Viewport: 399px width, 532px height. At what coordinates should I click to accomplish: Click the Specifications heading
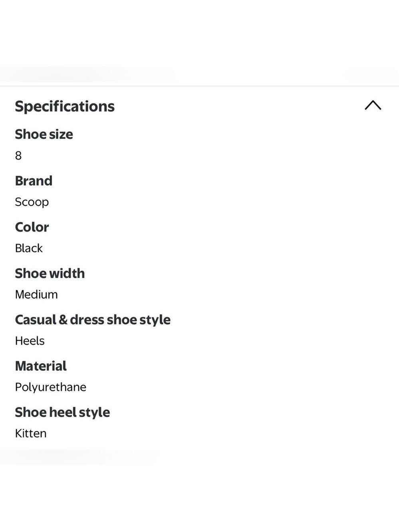click(x=65, y=106)
